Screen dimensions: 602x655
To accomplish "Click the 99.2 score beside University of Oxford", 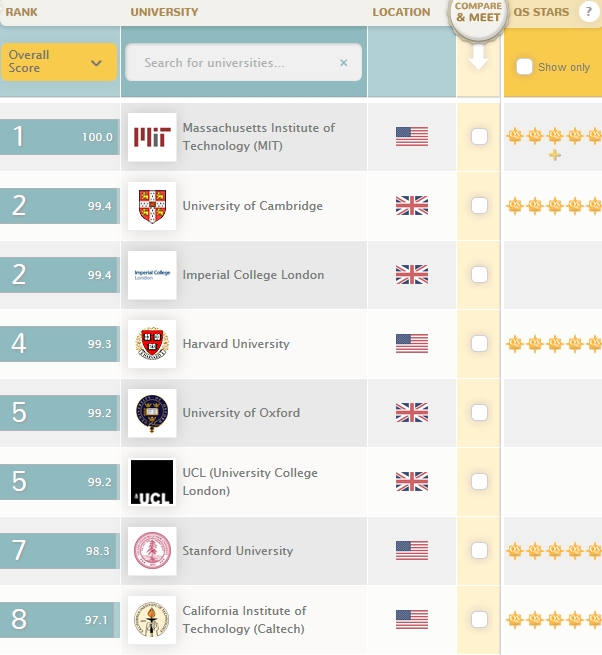I will click(99, 413).
